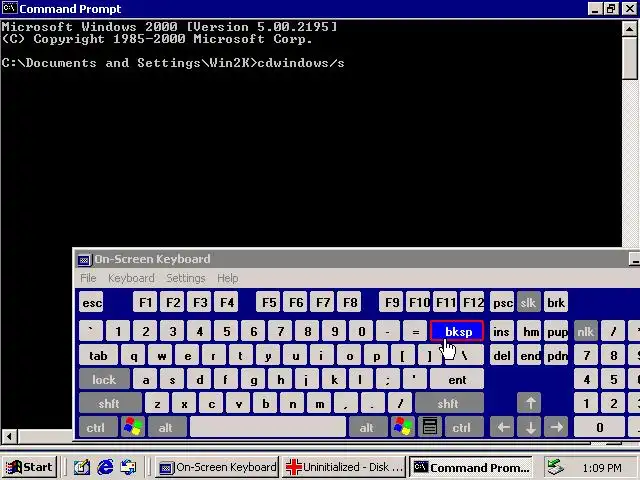Screen dimensions: 640x480
Task: Toggle the left shft key
Action: click(x=110, y=403)
